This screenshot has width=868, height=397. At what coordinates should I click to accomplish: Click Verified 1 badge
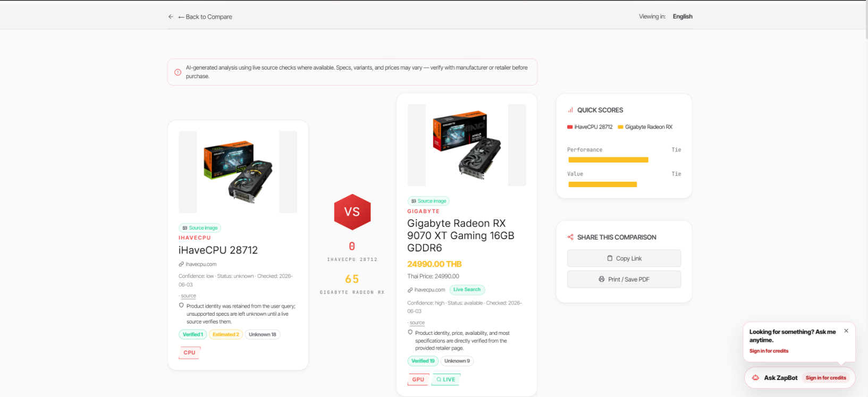tap(192, 334)
